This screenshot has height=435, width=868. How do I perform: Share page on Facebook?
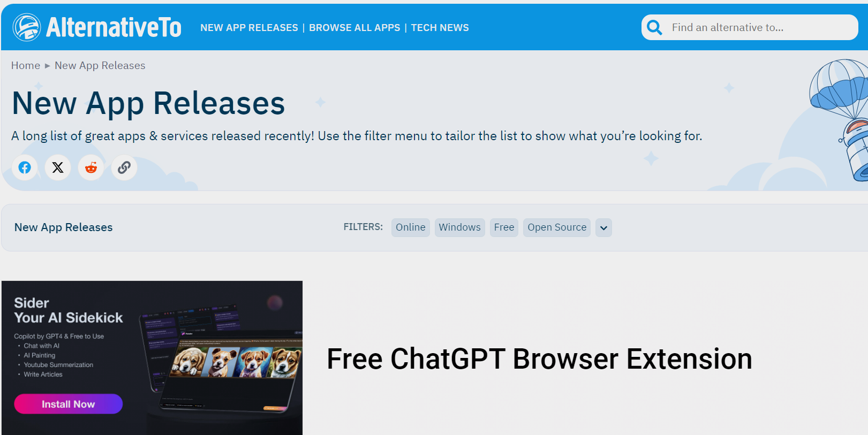click(x=25, y=167)
